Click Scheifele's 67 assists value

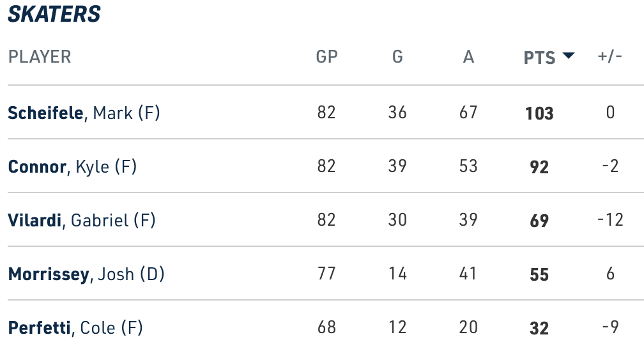(x=468, y=113)
